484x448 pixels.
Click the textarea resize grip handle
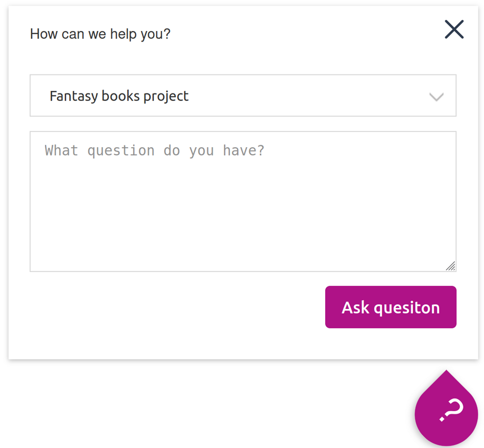pyautogui.click(x=451, y=266)
